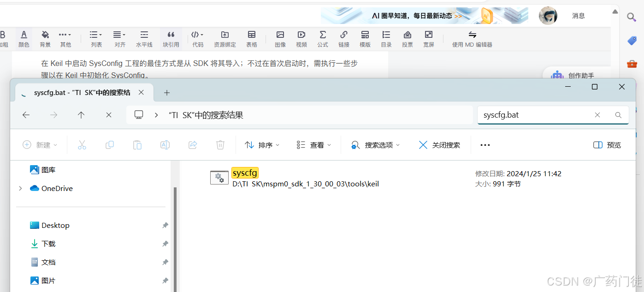Image resolution: width=644 pixels, height=292 pixels.
Task: Click the blue tag icon in browser sidebar
Action: (632, 41)
